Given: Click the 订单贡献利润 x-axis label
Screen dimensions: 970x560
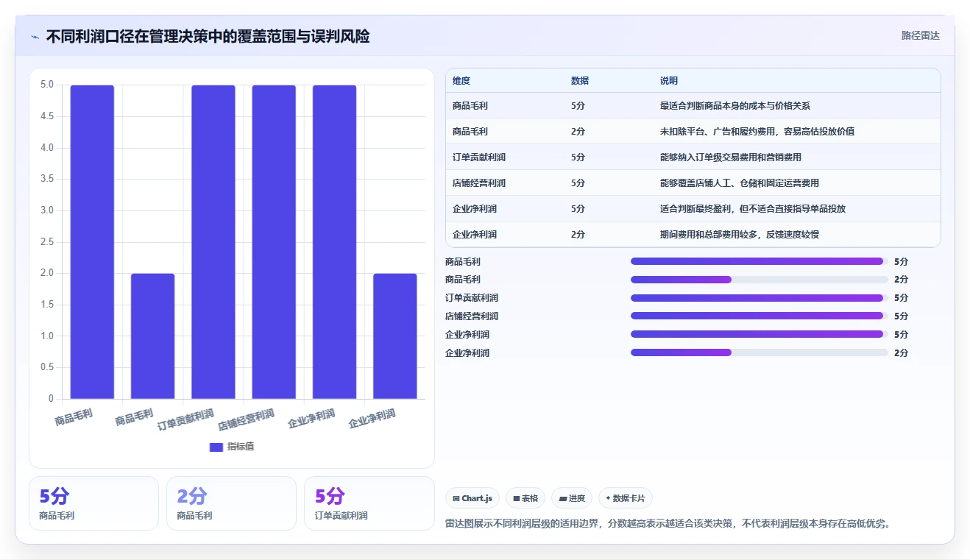Looking at the screenshot, I should [x=185, y=419].
